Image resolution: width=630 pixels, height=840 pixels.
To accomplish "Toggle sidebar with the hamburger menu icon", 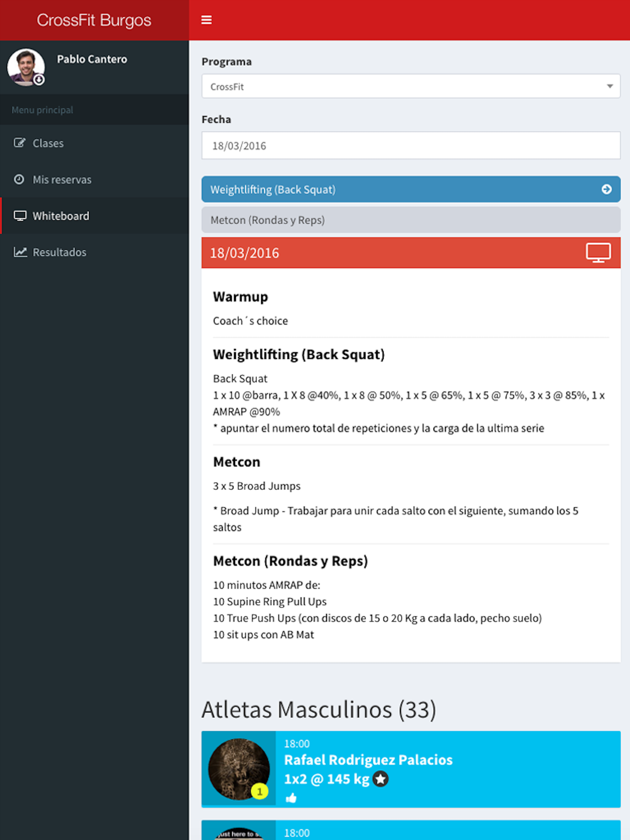I will tap(206, 20).
